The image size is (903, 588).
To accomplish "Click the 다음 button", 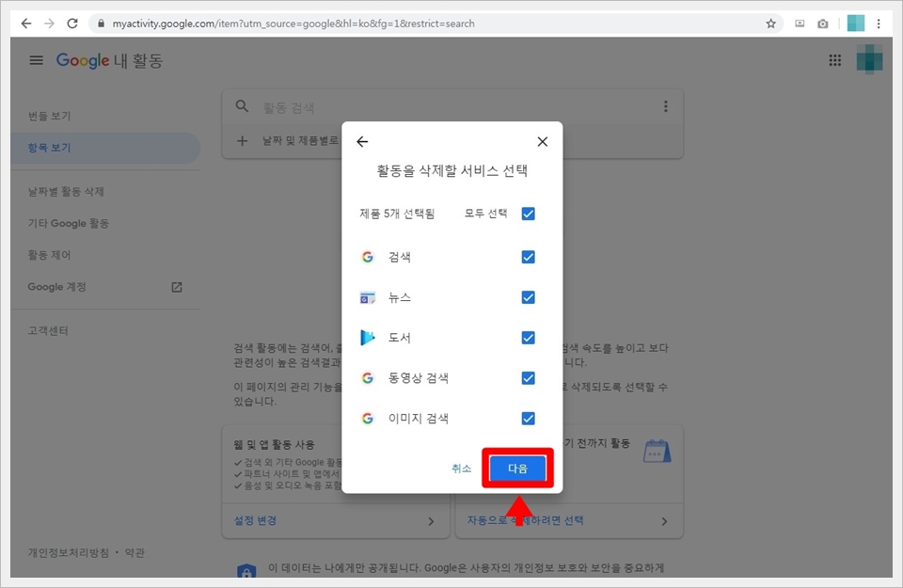I will 517,469.
